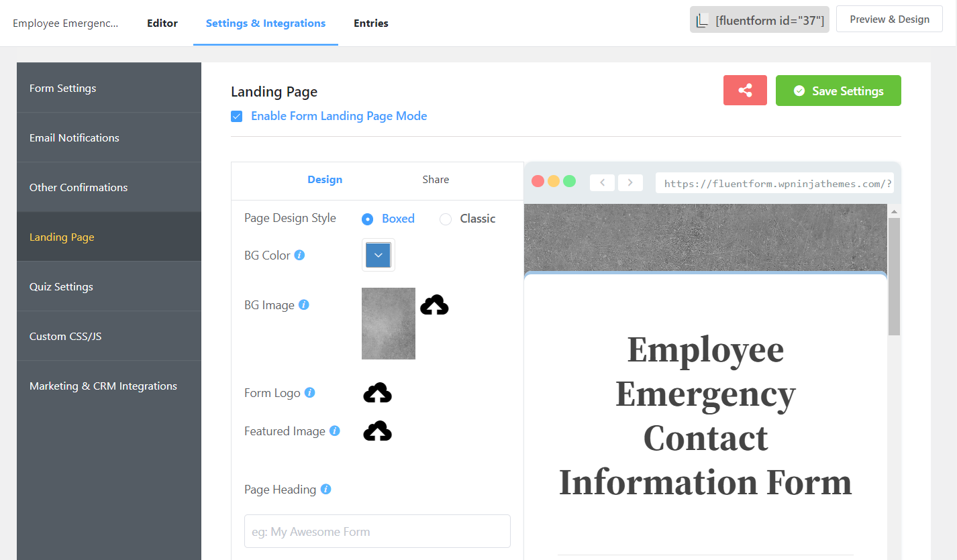Switch to the Entries tab

370,23
